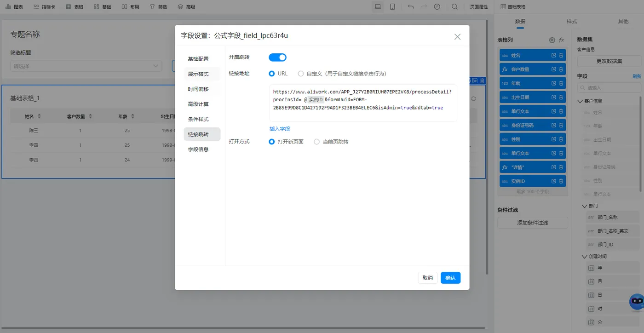Screen dimensions: 644x333
Task: Open 表格列 settings gear icon
Action: (552, 40)
